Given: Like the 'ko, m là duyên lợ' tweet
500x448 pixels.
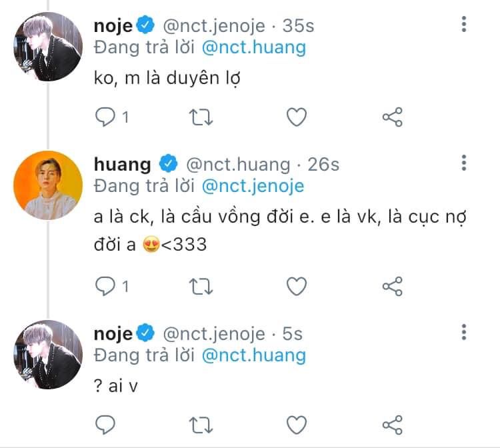Looking at the screenshot, I should pyautogui.click(x=297, y=117).
